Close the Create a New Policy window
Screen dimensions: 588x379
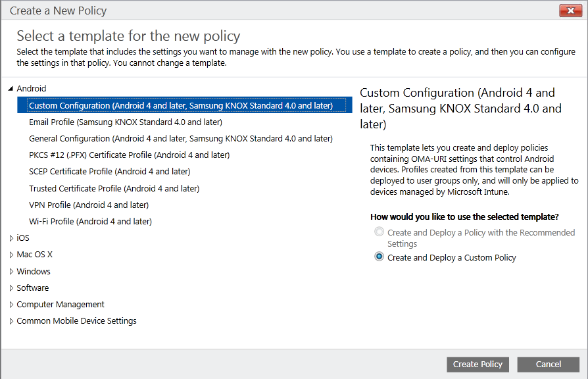[x=571, y=11]
